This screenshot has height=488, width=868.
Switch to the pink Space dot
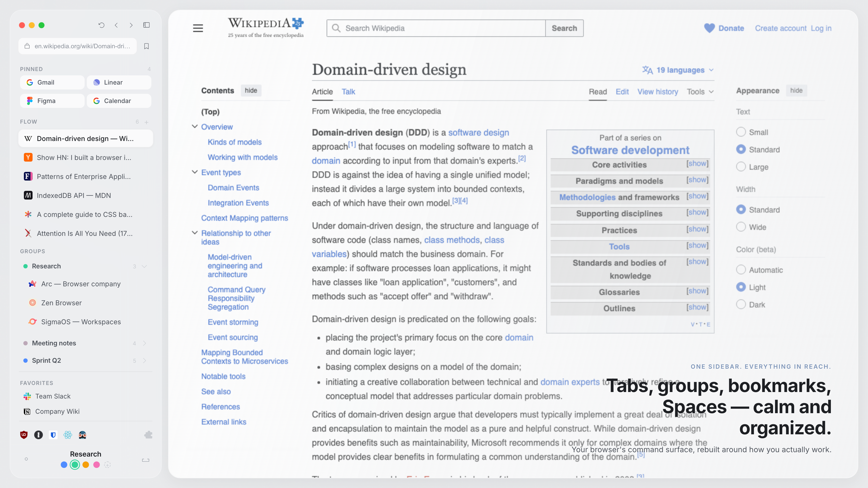coord(96,465)
